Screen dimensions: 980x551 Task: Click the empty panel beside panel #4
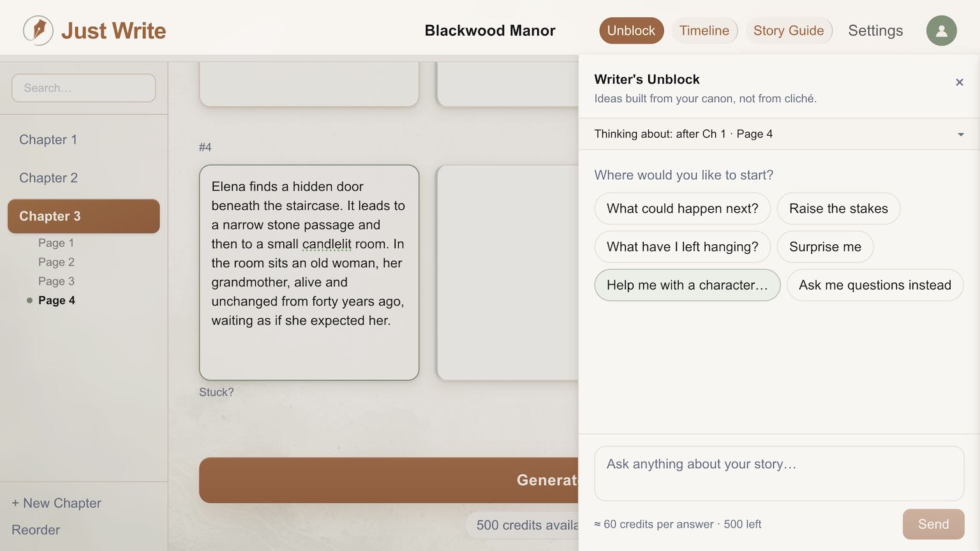click(x=507, y=273)
